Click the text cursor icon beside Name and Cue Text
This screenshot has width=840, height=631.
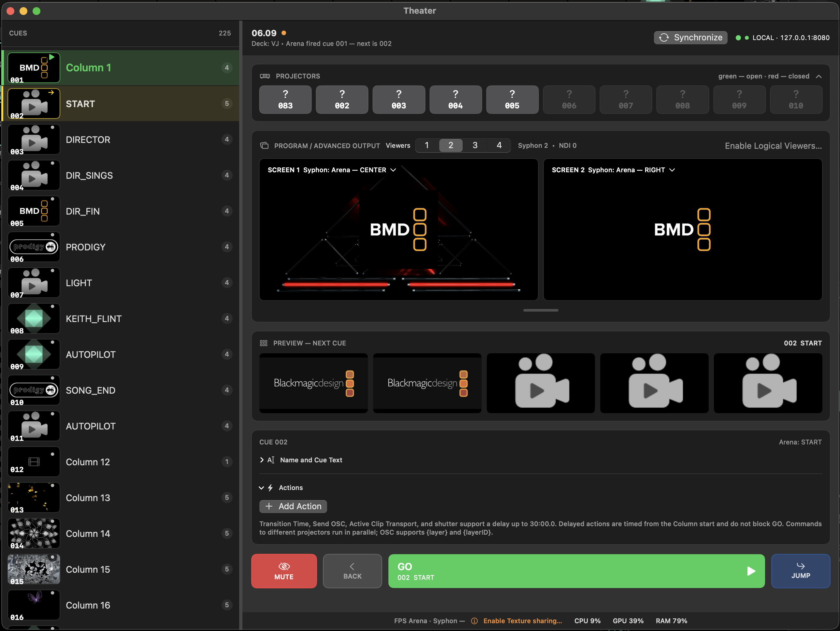tap(271, 460)
